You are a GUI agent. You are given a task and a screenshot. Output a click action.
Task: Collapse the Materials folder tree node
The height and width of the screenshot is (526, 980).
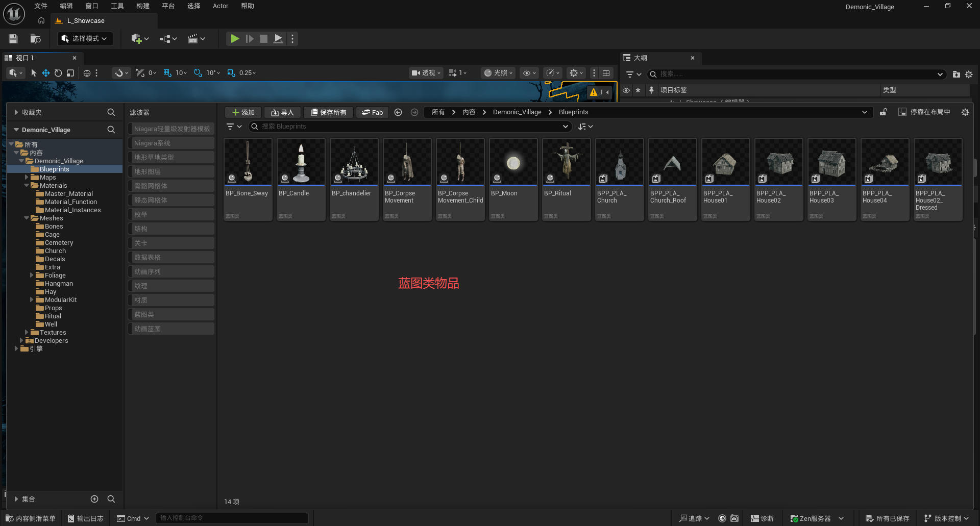[27, 186]
